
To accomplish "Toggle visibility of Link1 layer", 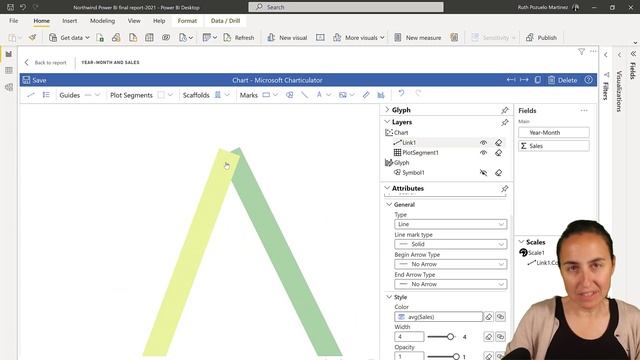I will pyautogui.click(x=483, y=142).
